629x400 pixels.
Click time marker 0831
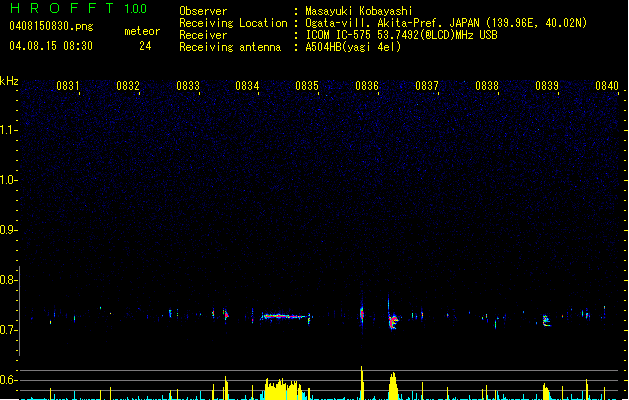point(67,86)
